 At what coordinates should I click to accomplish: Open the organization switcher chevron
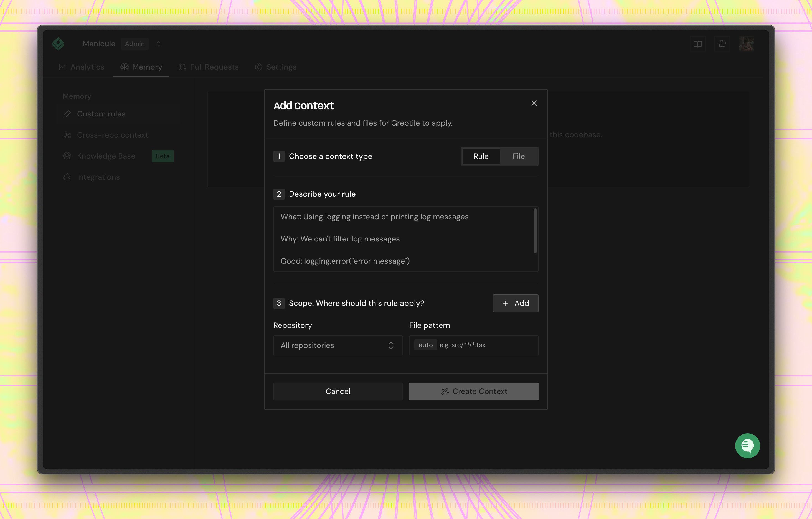[158, 44]
